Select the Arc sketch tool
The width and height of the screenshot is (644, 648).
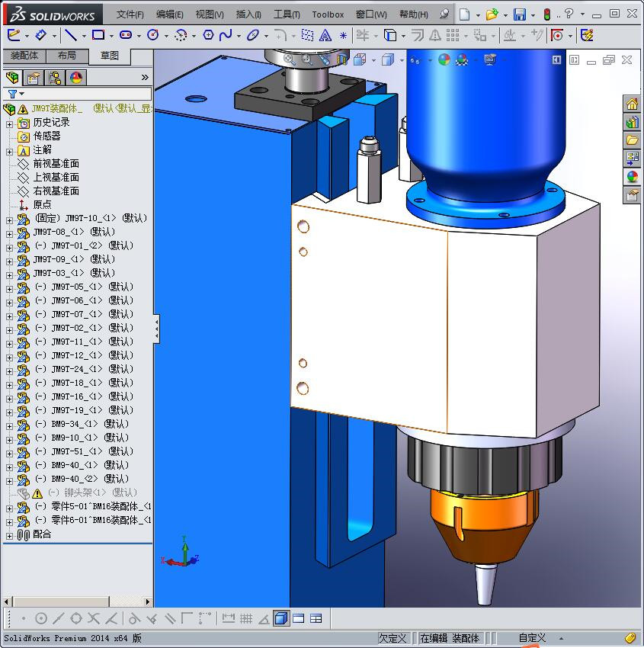[x=181, y=35]
